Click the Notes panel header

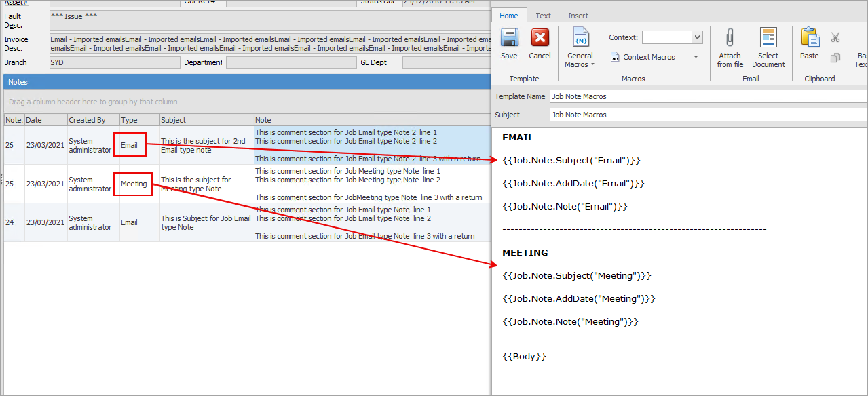247,82
